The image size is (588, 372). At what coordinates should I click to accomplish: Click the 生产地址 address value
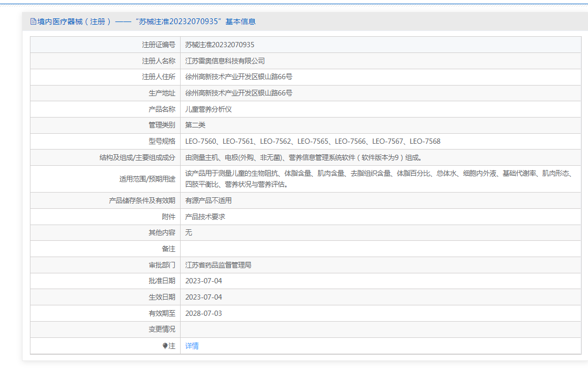tap(238, 93)
